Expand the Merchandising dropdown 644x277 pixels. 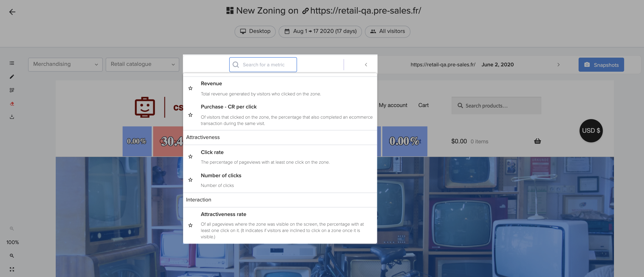[65, 64]
